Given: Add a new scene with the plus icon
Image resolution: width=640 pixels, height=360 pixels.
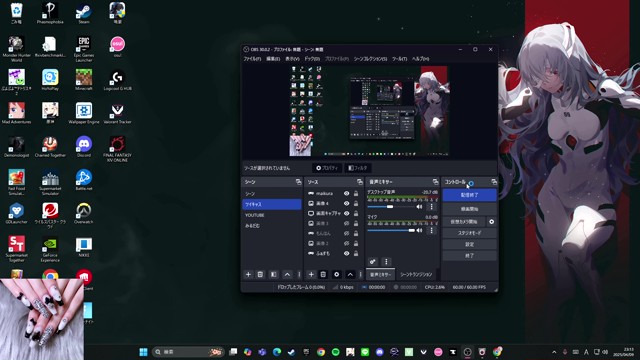Looking at the screenshot, I should tap(248, 274).
